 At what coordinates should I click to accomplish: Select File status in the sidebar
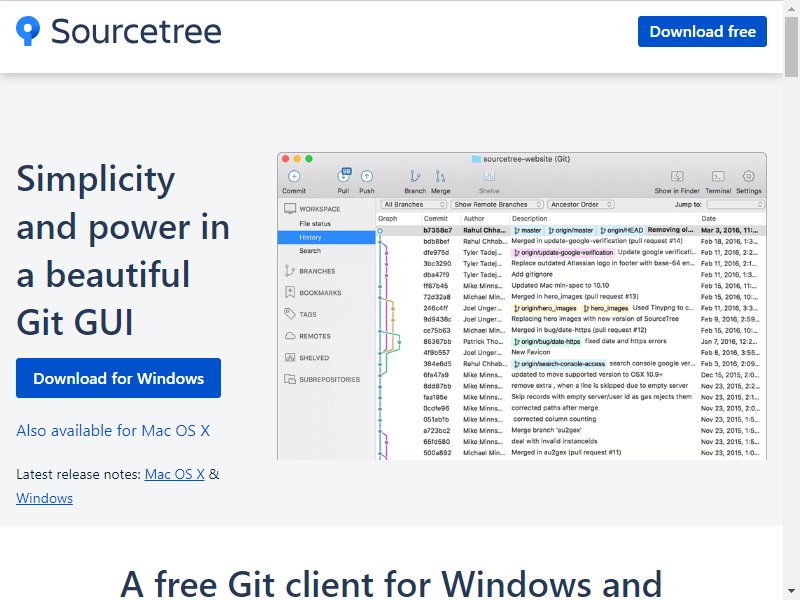point(315,223)
